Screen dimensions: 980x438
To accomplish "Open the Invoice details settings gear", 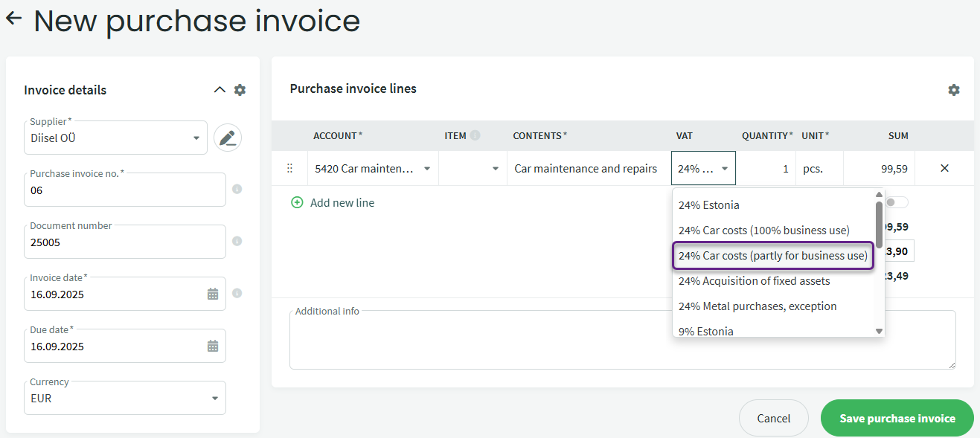I will (x=240, y=90).
